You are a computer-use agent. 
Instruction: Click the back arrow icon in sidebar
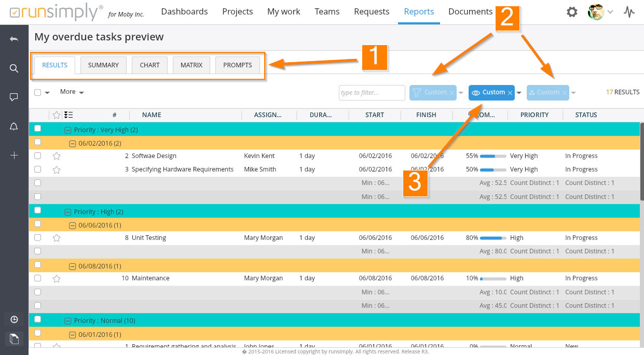14,39
